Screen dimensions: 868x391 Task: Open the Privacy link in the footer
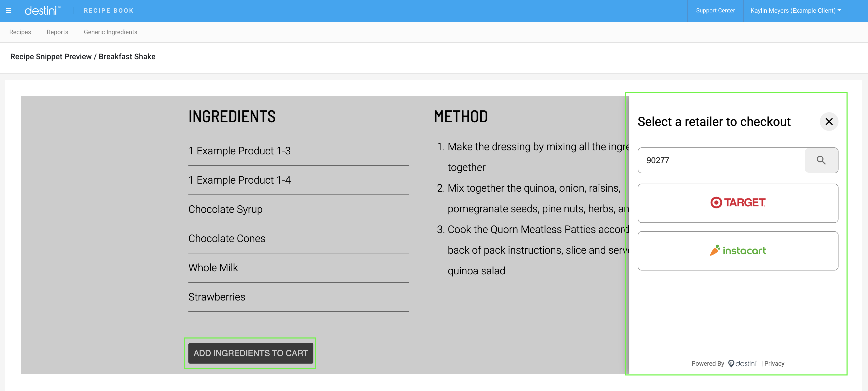[774, 363]
